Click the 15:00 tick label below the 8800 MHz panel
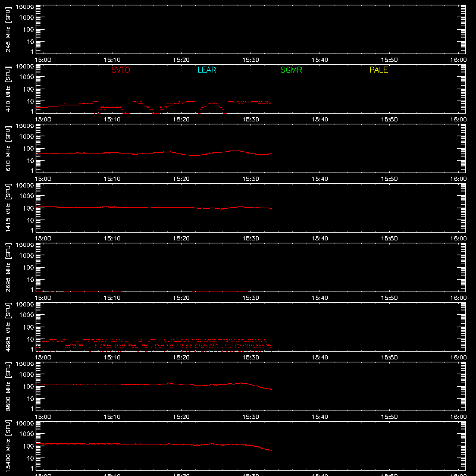Viewport: 476px width, 476px height. [43, 417]
